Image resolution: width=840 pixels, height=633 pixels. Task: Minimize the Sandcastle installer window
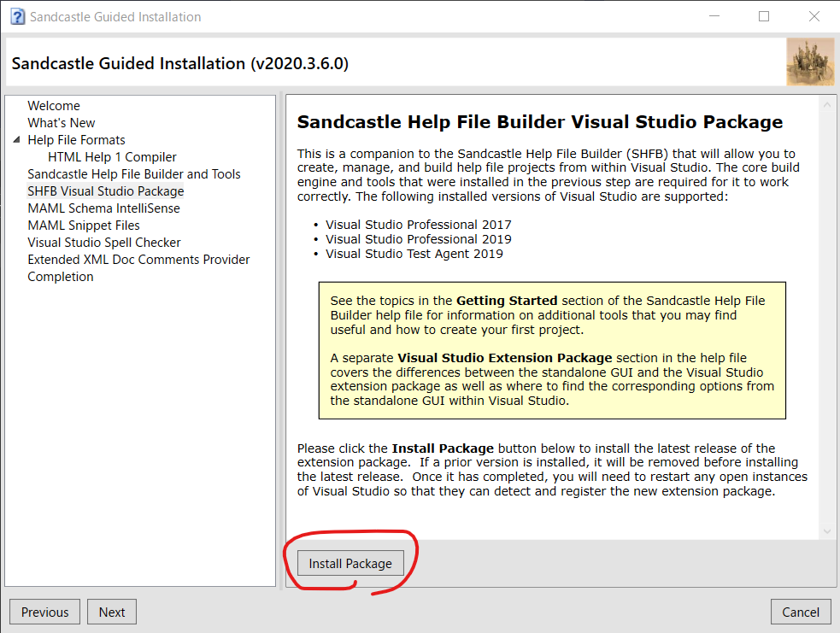714,16
